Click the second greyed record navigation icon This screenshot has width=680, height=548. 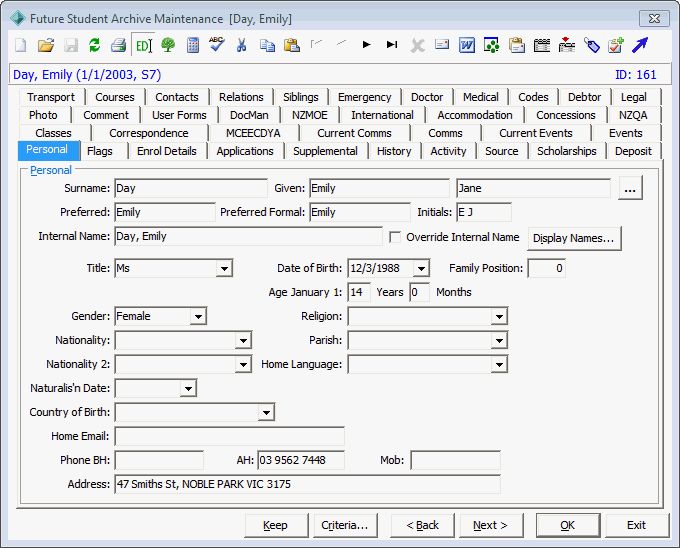point(341,42)
